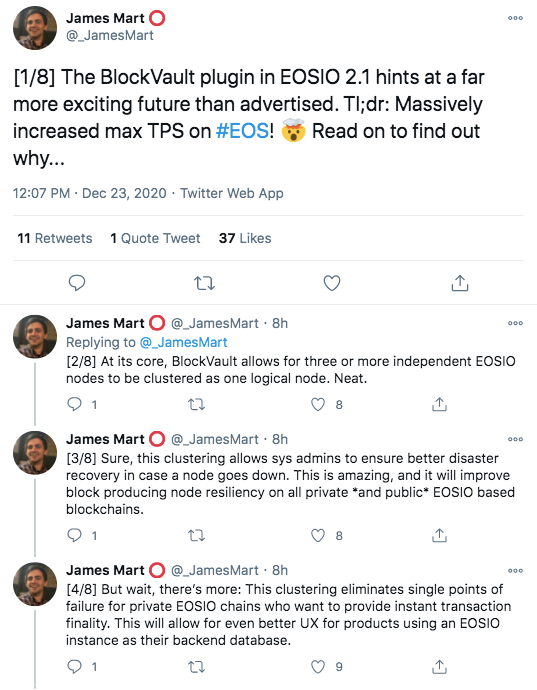The image size is (537, 690).
Task: View the 37 Likes list
Action: click(245, 238)
